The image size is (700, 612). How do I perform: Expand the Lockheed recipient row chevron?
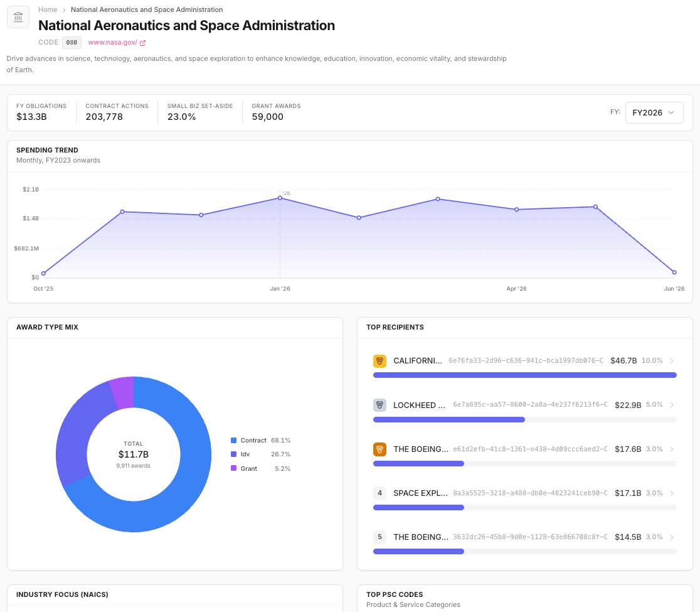click(x=672, y=405)
